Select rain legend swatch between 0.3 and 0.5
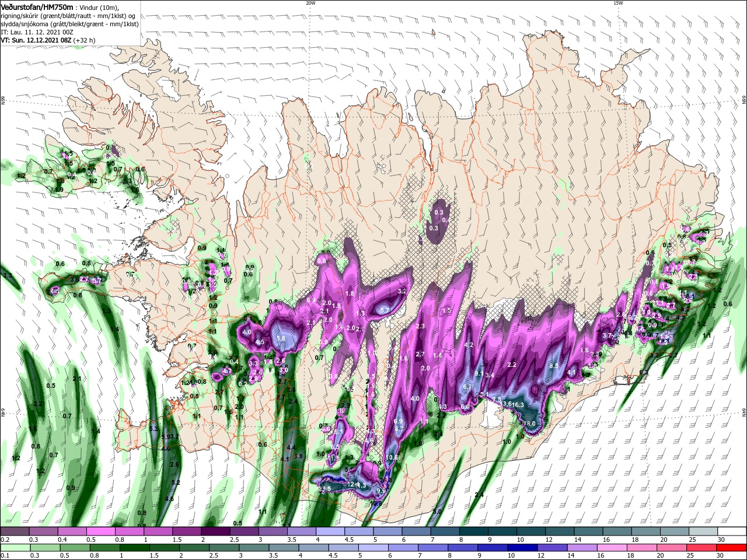This screenshot has height=560, width=747. coord(46,548)
